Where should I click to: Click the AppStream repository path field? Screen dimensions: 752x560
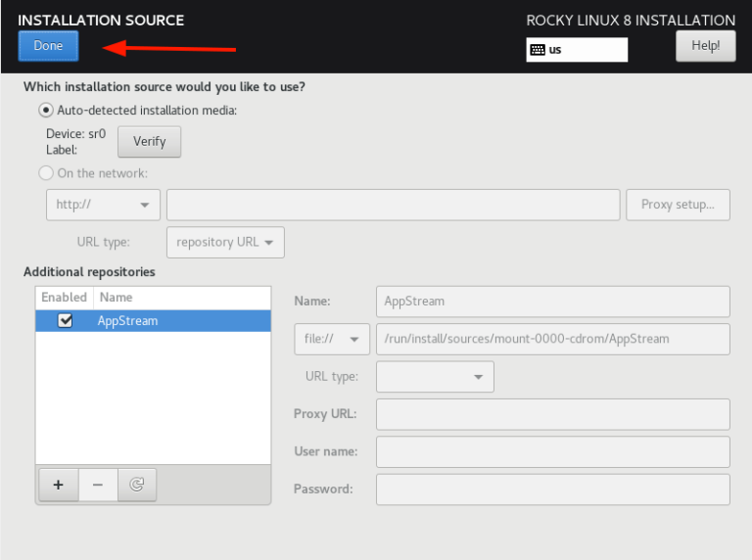click(x=552, y=339)
